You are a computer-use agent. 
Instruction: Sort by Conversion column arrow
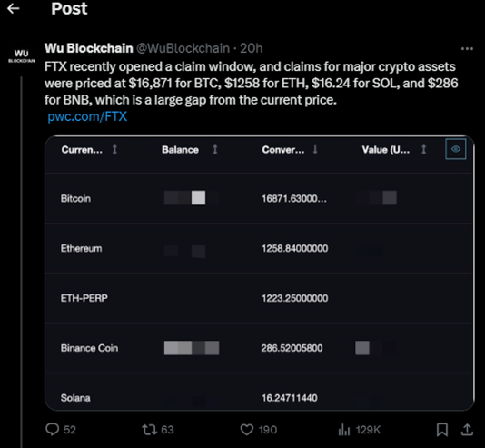click(315, 150)
